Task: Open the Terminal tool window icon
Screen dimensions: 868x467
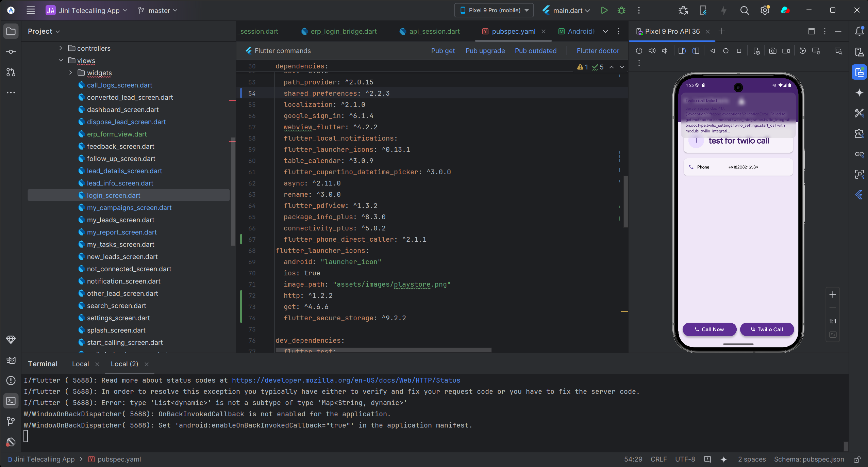Action: 11,401
